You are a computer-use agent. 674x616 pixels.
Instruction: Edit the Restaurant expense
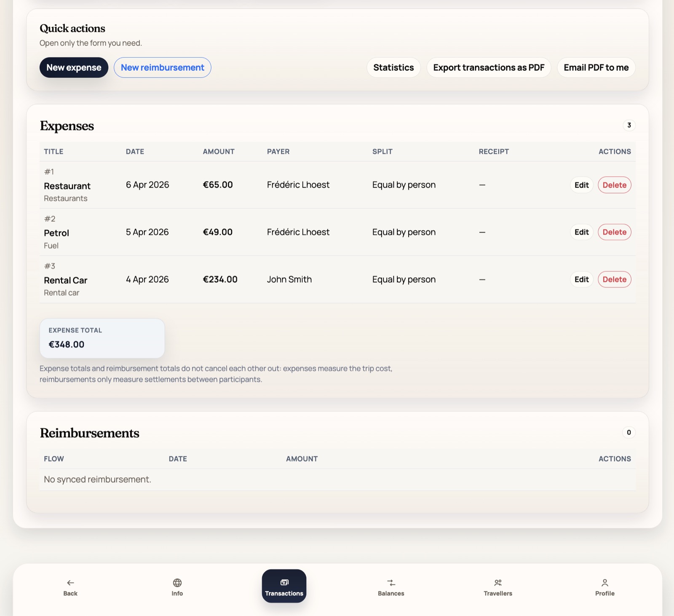[581, 185]
